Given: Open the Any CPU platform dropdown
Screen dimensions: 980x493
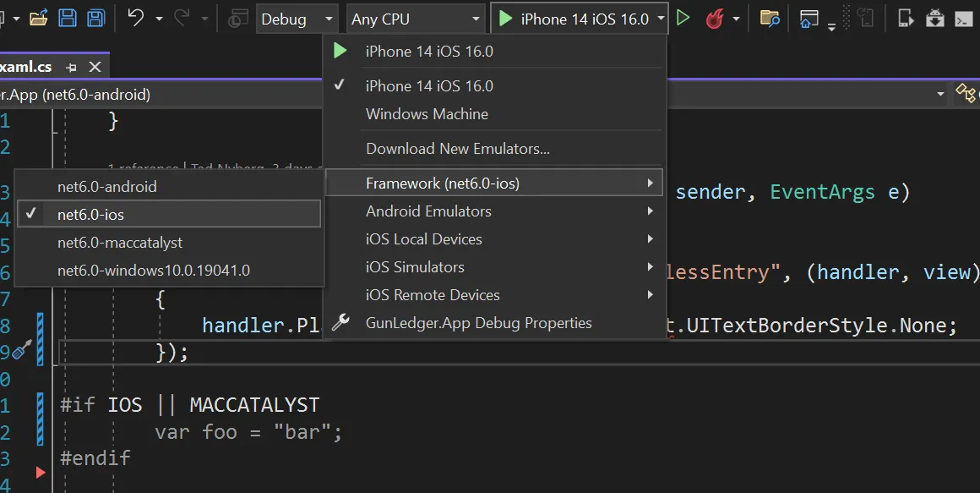Looking at the screenshot, I should (x=416, y=19).
